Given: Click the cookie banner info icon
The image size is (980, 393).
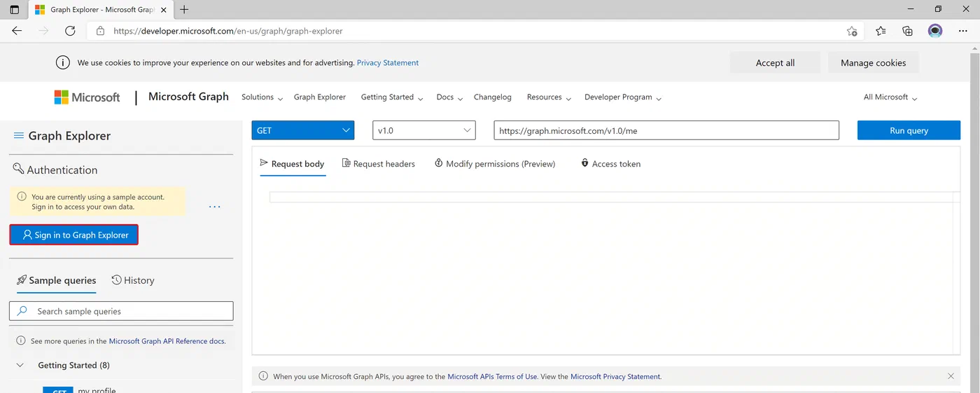Looking at the screenshot, I should coord(63,62).
